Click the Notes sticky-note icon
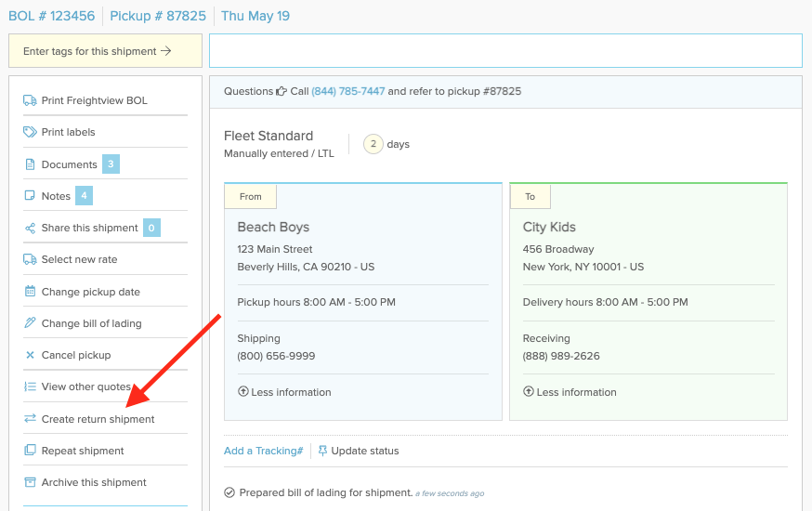The image size is (812, 511). pyautogui.click(x=30, y=196)
